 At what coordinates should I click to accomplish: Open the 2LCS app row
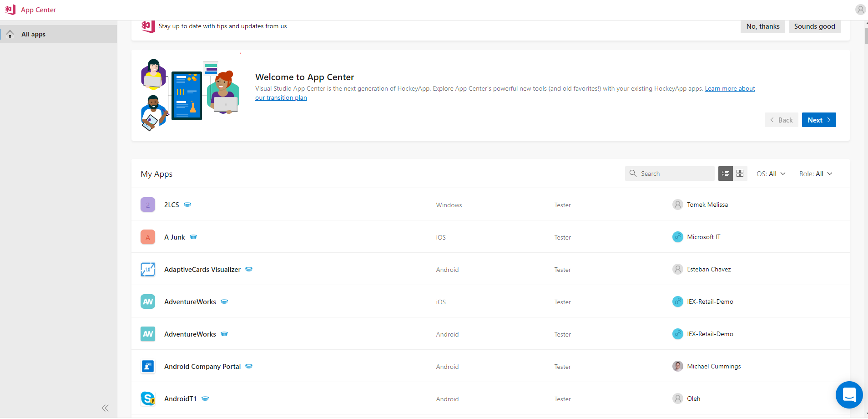pos(490,205)
